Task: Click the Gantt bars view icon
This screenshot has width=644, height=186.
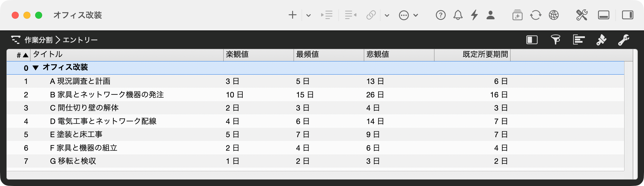Action: tap(579, 39)
